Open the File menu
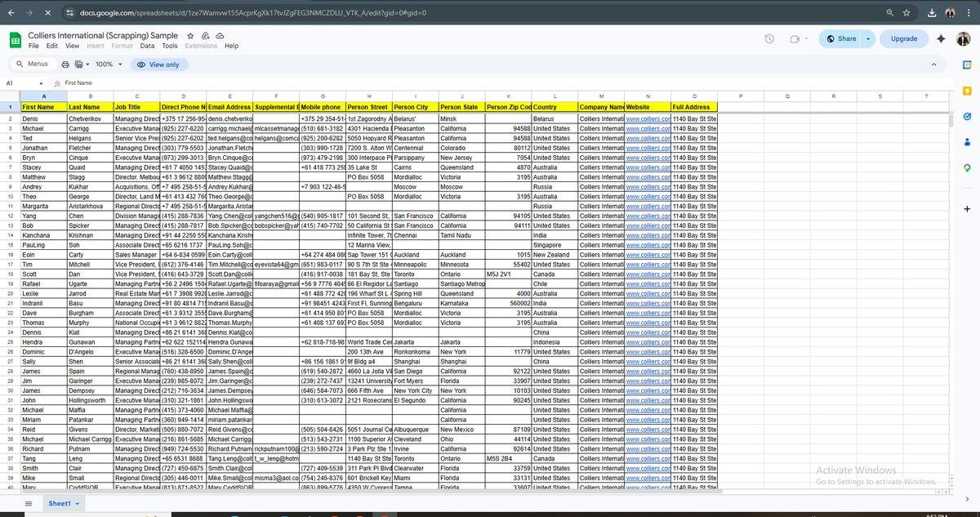 (33, 46)
